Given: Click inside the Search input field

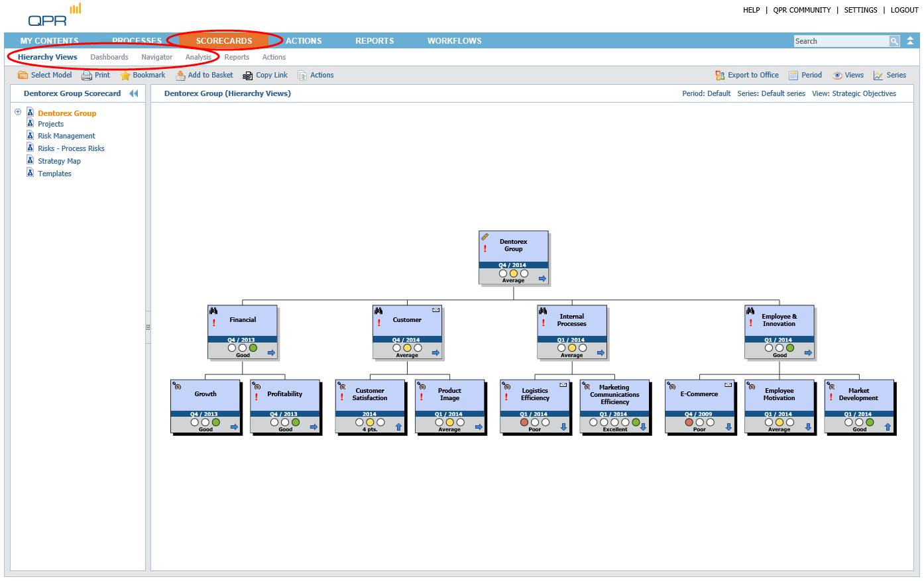Looking at the screenshot, I should (840, 41).
